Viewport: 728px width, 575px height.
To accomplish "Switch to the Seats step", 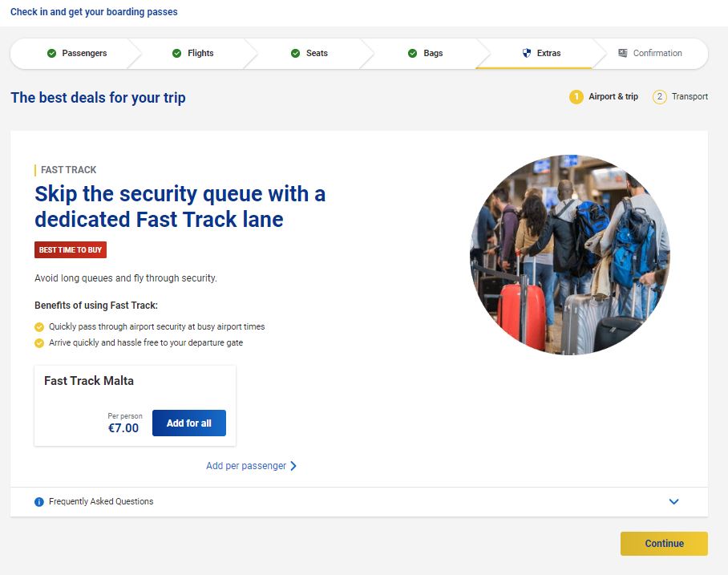I will click(x=317, y=54).
